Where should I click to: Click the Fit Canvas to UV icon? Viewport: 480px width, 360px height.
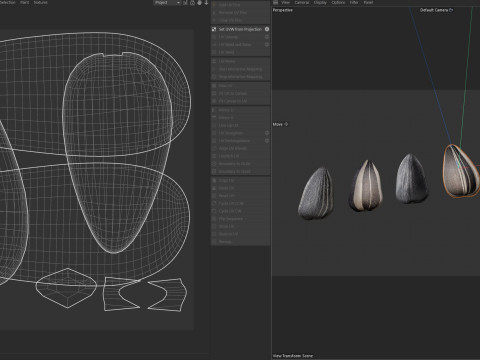(214, 101)
